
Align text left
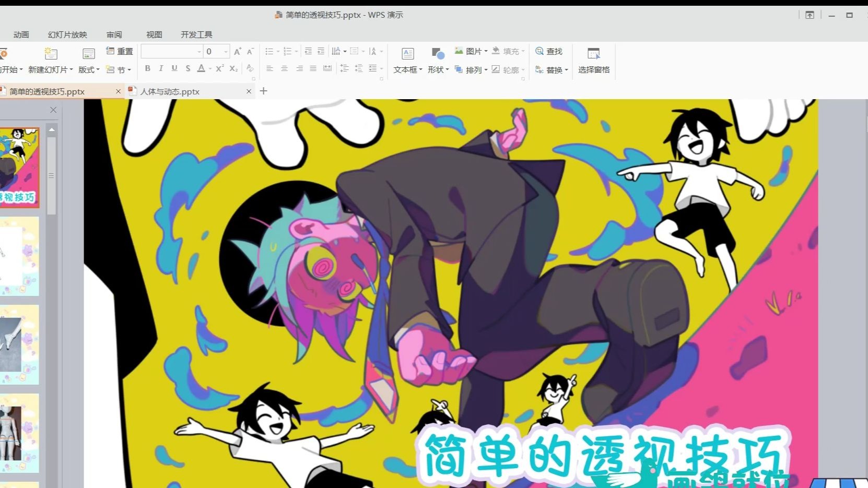tap(269, 68)
